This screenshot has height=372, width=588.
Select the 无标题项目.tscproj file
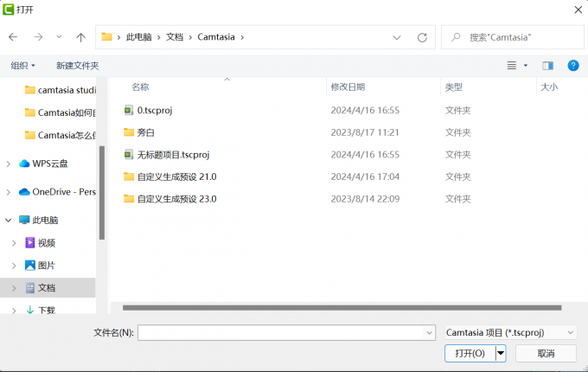click(173, 155)
